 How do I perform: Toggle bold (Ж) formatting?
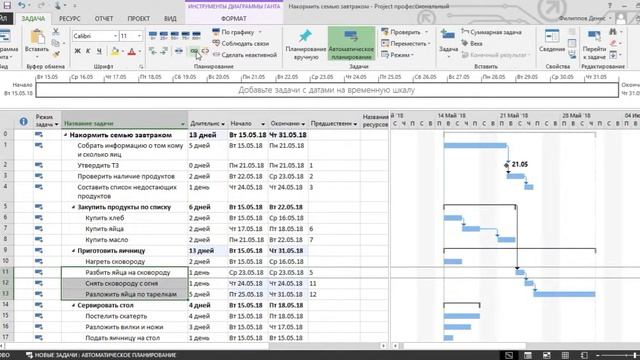pos(78,51)
